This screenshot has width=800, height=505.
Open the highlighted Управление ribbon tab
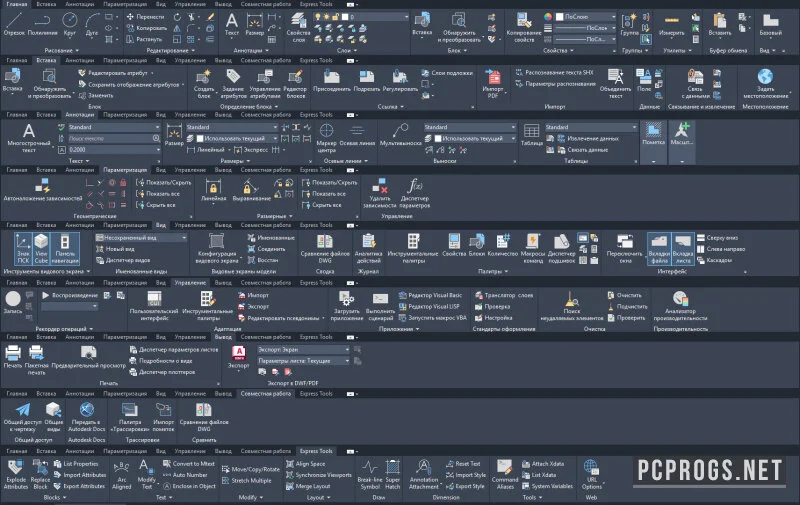pyautogui.click(x=190, y=283)
